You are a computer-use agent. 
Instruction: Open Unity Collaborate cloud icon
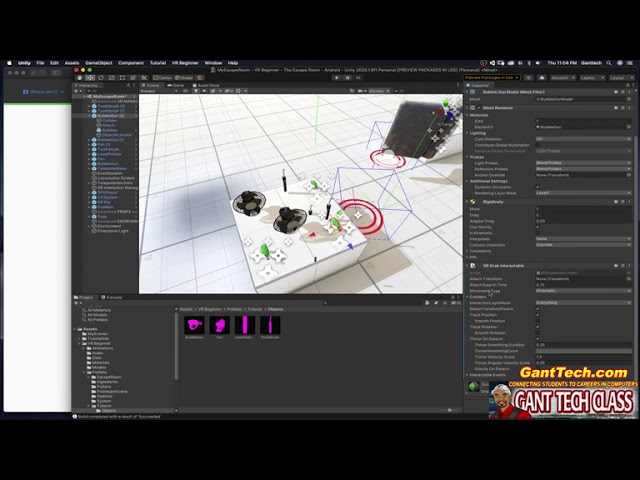pyautogui.click(x=542, y=78)
